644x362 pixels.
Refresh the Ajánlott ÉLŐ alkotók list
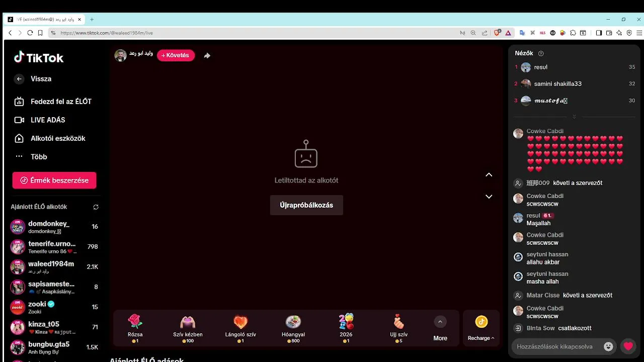[x=96, y=207]
